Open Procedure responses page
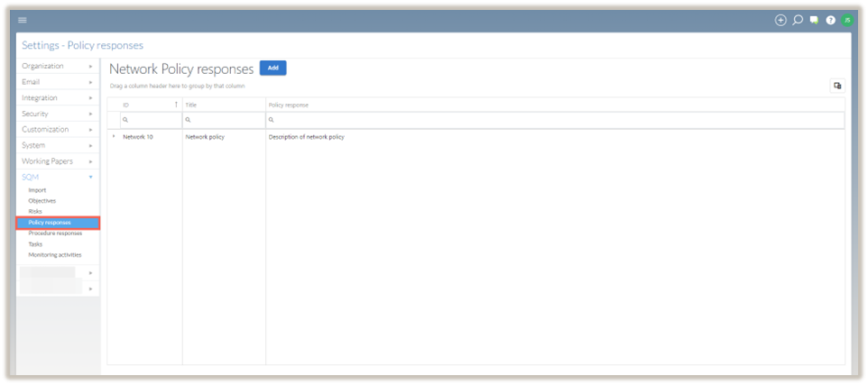Viewport: 868px width, 385px height. tap(55, 234)
